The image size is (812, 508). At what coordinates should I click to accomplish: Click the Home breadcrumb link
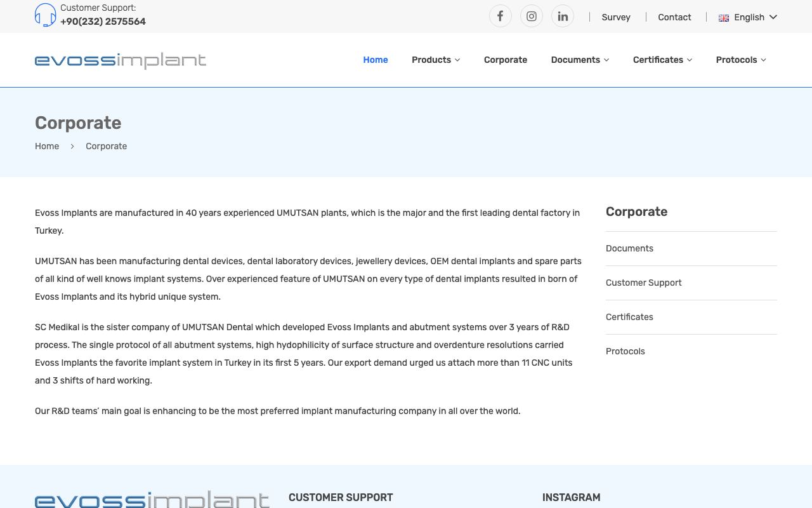(x=47, y=146)
